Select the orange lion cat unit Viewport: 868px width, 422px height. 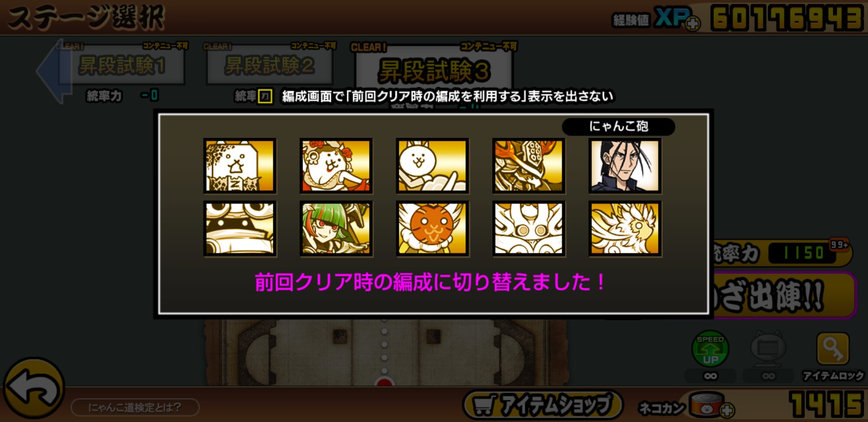[x=432, y=229]
